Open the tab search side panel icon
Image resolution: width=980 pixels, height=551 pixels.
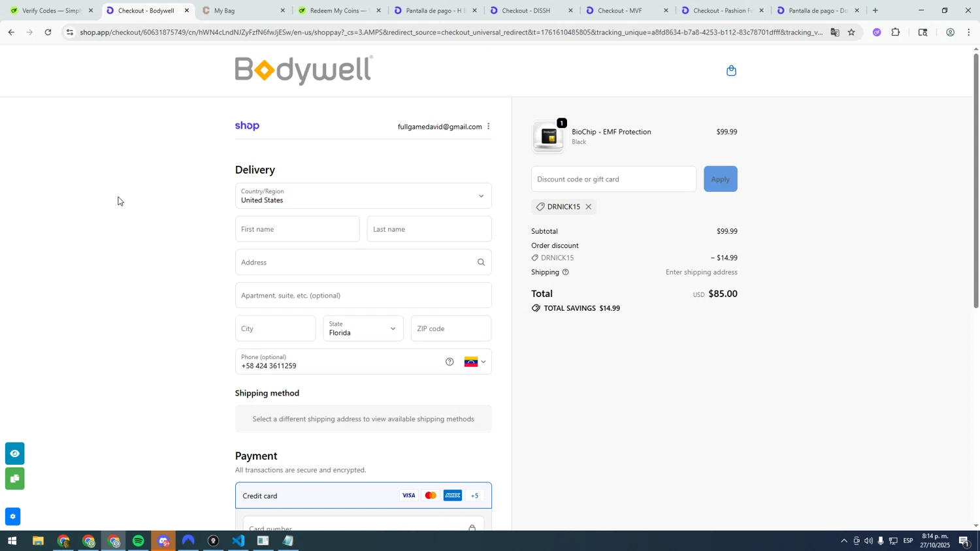[923, 32]
